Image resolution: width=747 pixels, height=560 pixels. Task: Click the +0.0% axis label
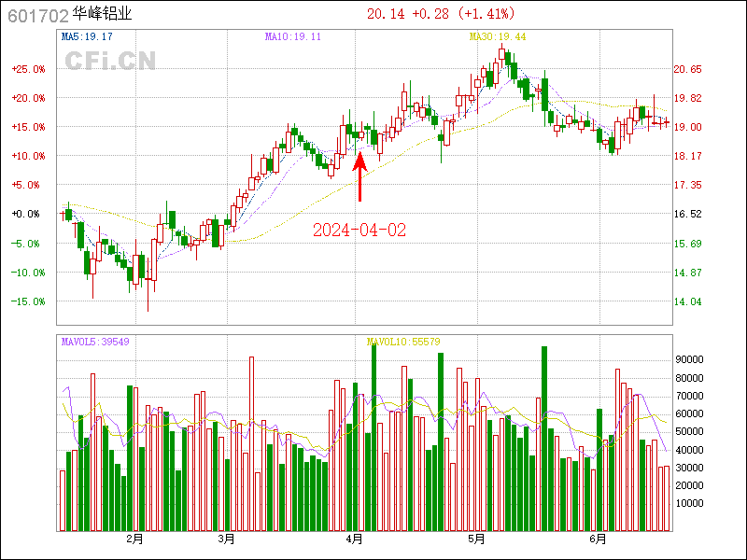point(26,215)
